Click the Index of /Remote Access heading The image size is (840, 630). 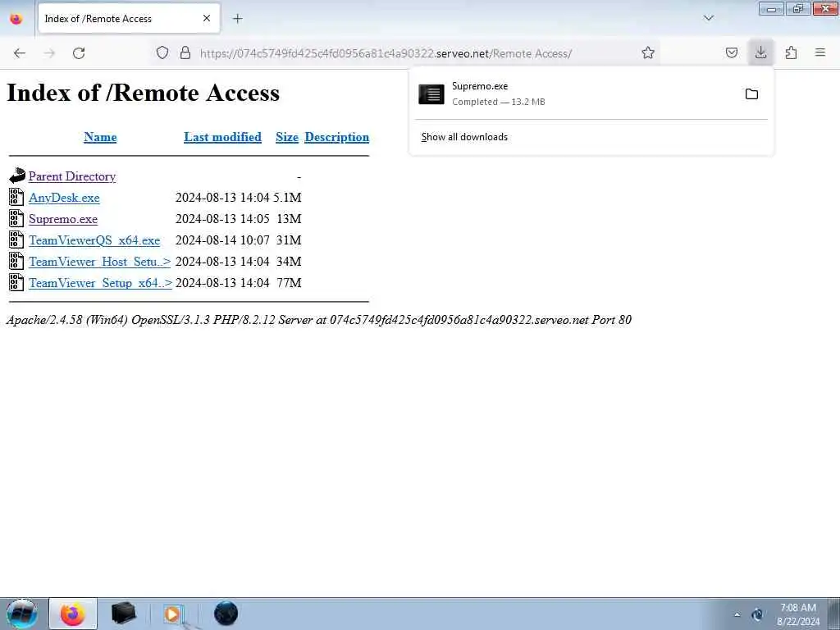[x=143, y=93]
